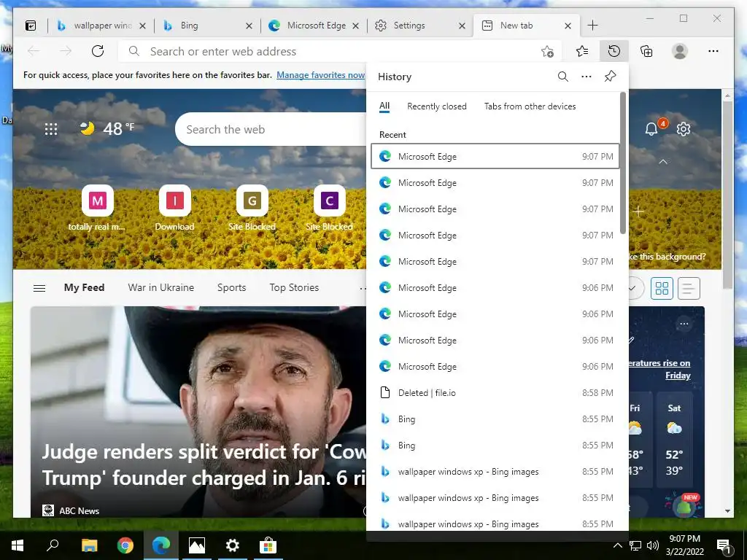
Task: Switch feed to list layout view
Action: click(689, 288)
